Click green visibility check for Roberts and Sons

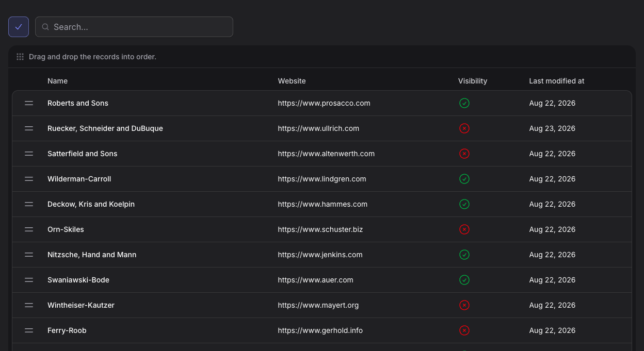(x=464, y=103)
